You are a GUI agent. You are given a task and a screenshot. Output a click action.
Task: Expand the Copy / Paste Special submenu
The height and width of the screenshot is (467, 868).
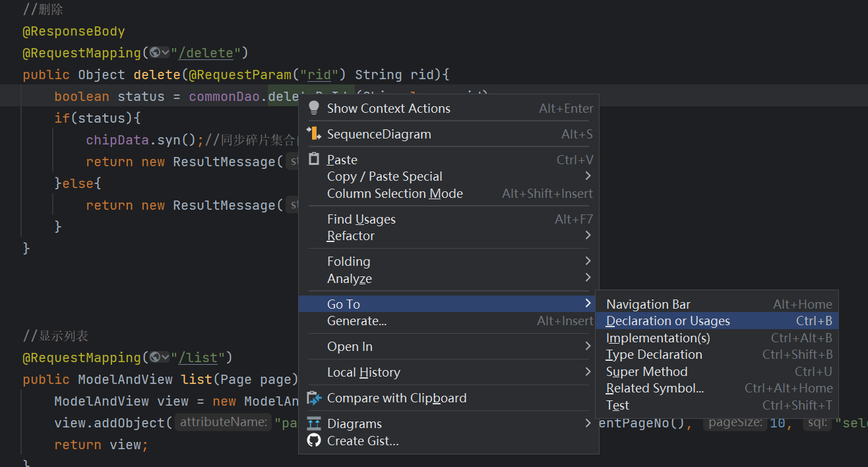pos(587,176)
